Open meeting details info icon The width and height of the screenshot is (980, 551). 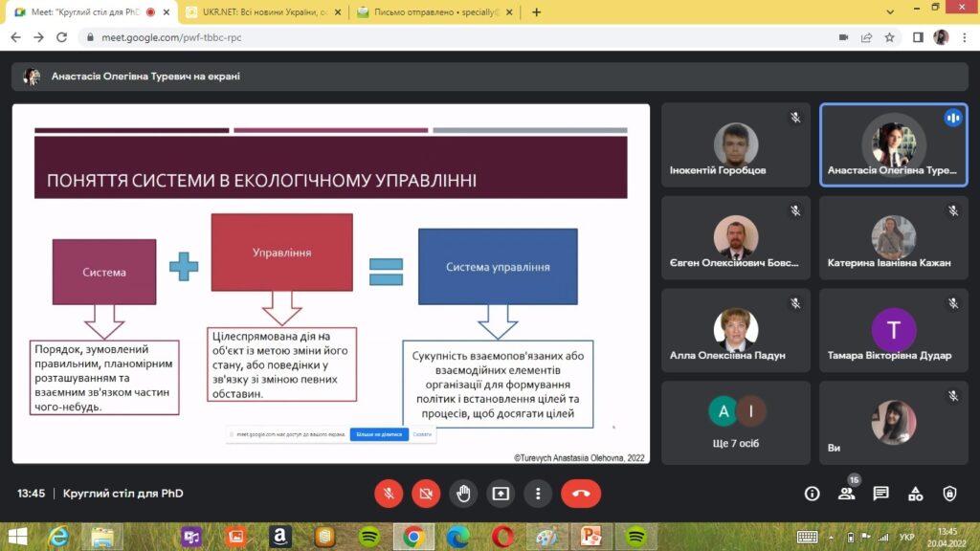point(812,494)
